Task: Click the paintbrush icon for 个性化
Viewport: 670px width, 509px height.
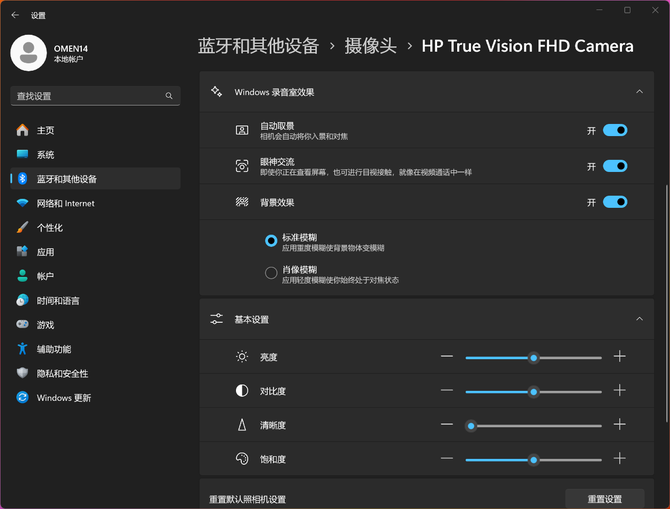Action: (x=22, y=227)
